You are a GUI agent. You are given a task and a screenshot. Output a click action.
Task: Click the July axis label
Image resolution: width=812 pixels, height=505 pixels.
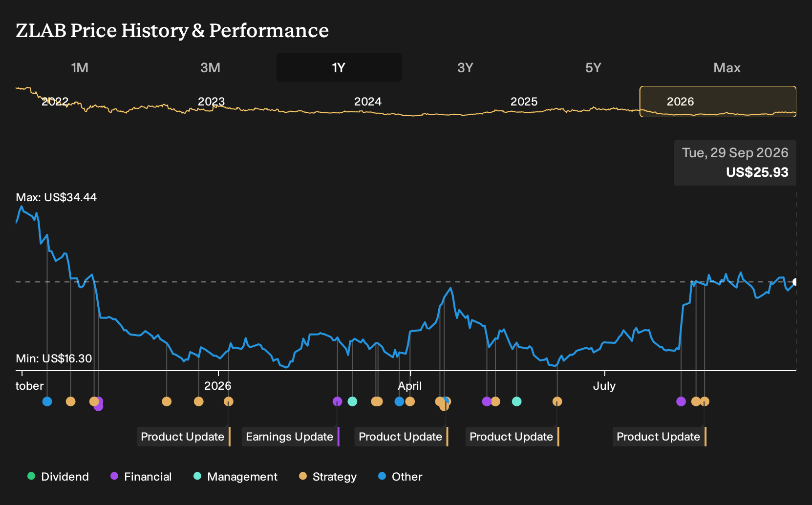(604, 386)
